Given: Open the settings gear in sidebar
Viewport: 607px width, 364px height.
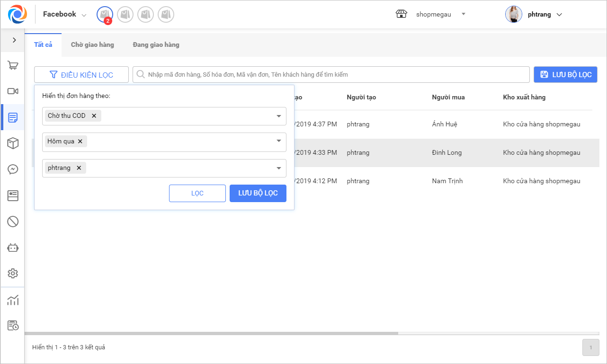Looking at the screenshot, I should (13, 273).
